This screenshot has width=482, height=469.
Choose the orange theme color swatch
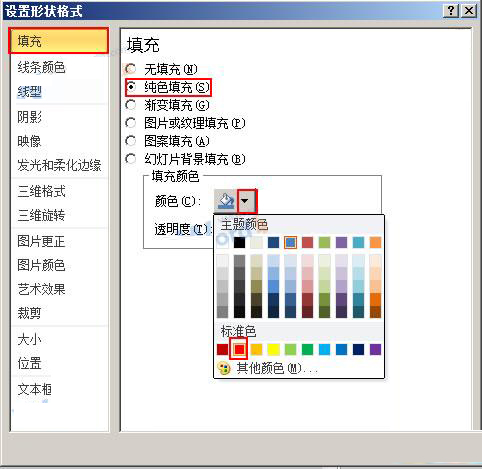click(375, 242)
